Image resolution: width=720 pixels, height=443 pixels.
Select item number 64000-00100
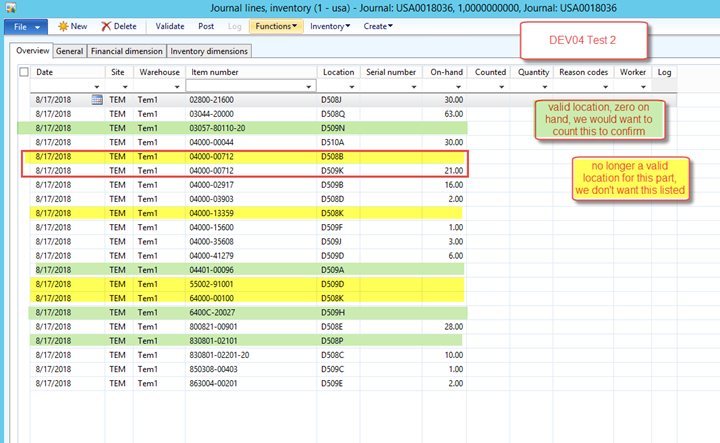pyautogui.click(x=211, y=298)
